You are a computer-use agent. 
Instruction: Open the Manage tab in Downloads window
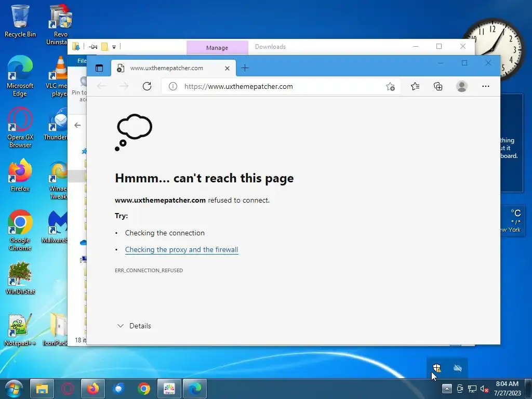click(217, 48)
